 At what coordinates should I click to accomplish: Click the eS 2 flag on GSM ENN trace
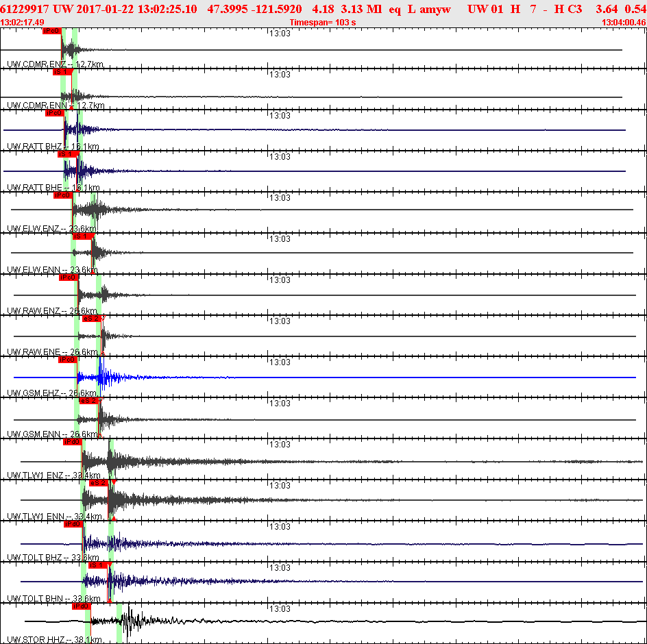89,401
